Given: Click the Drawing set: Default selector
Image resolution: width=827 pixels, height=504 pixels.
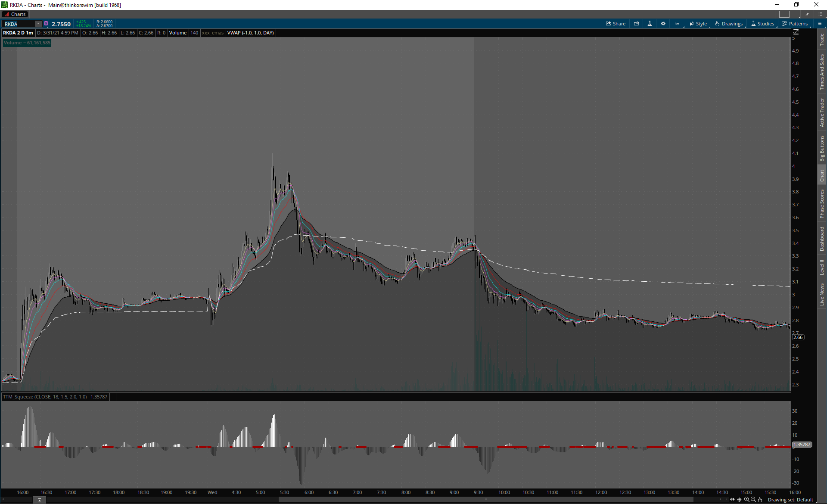Looking at the screenshot, I should click(790, 500).
